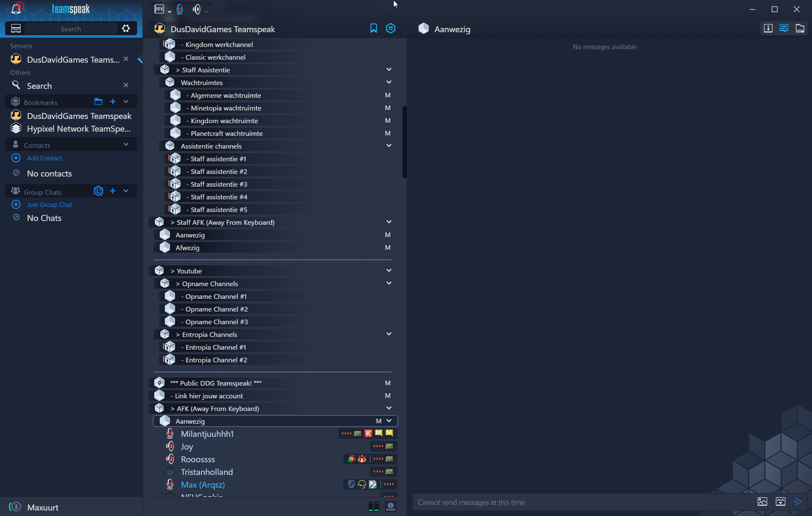Open the file browser panel icon
Screen dimensions: 812x516
pos(800,28)
